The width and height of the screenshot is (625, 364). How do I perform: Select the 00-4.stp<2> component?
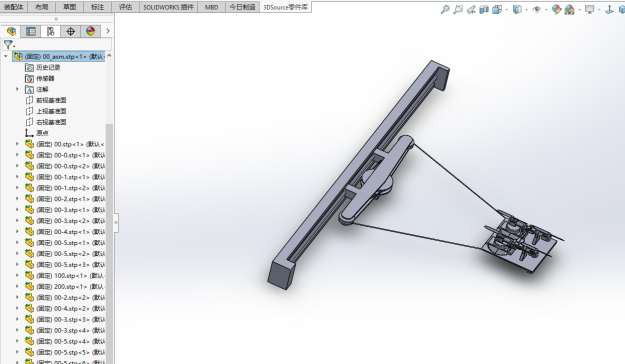click(65, 308)
